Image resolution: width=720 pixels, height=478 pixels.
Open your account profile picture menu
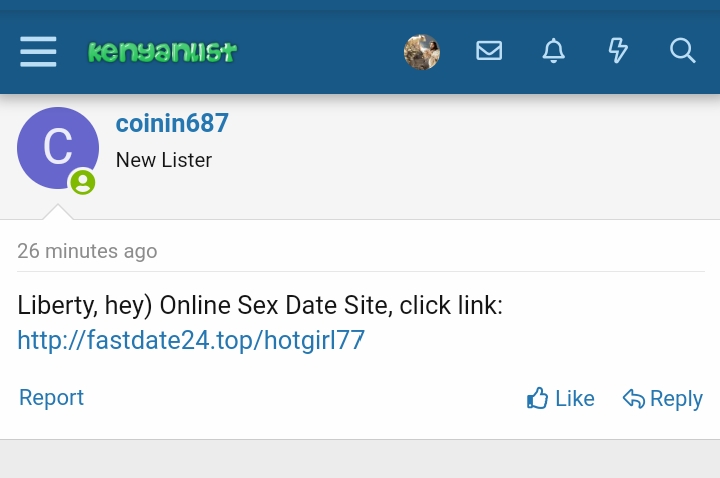click(x=422, y=52)
